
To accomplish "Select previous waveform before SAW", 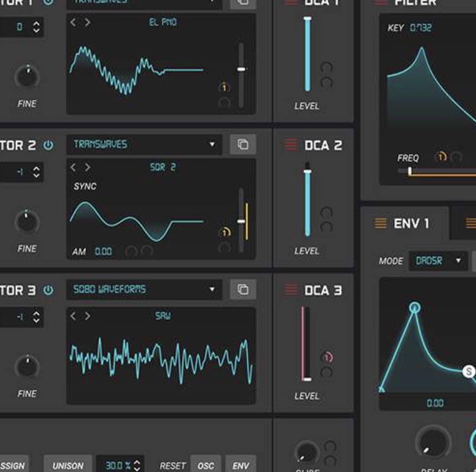I will [x=73, y=316].
